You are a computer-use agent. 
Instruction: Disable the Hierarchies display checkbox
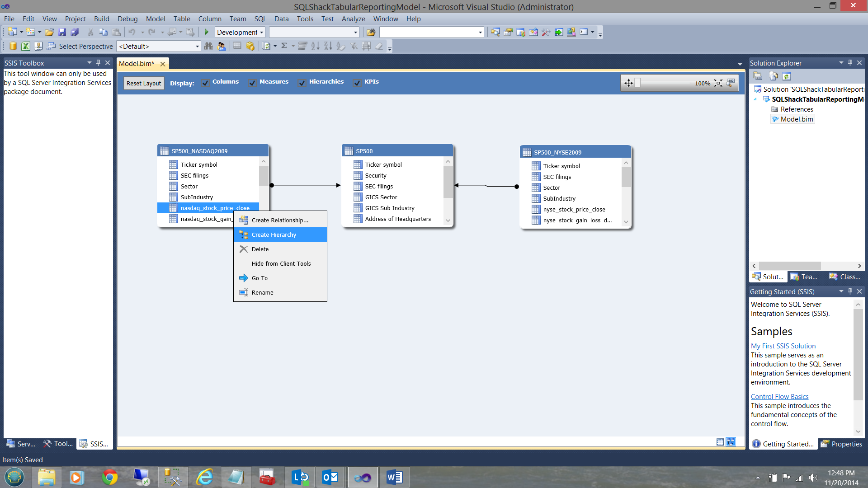[302, 83]
